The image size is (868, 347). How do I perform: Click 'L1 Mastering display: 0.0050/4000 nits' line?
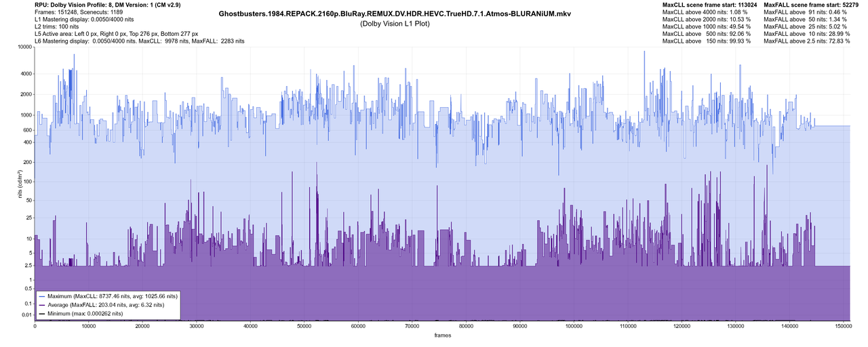[x=84, y=20]
